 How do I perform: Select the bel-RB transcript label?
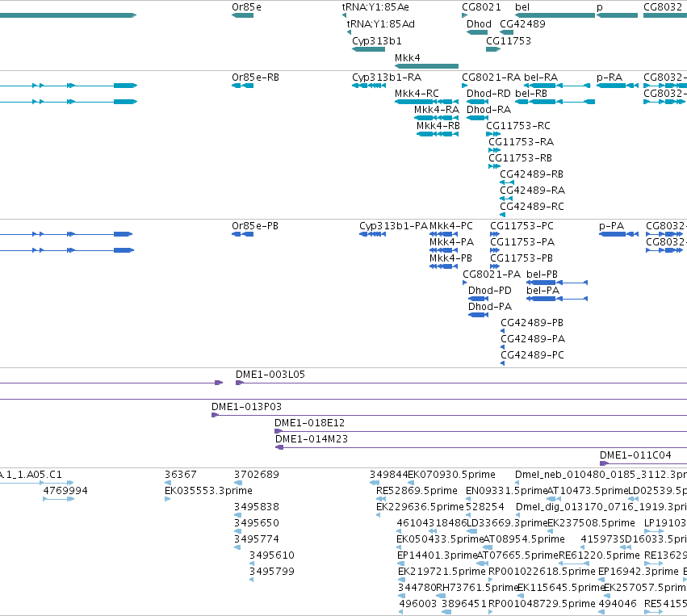[531, 94]
